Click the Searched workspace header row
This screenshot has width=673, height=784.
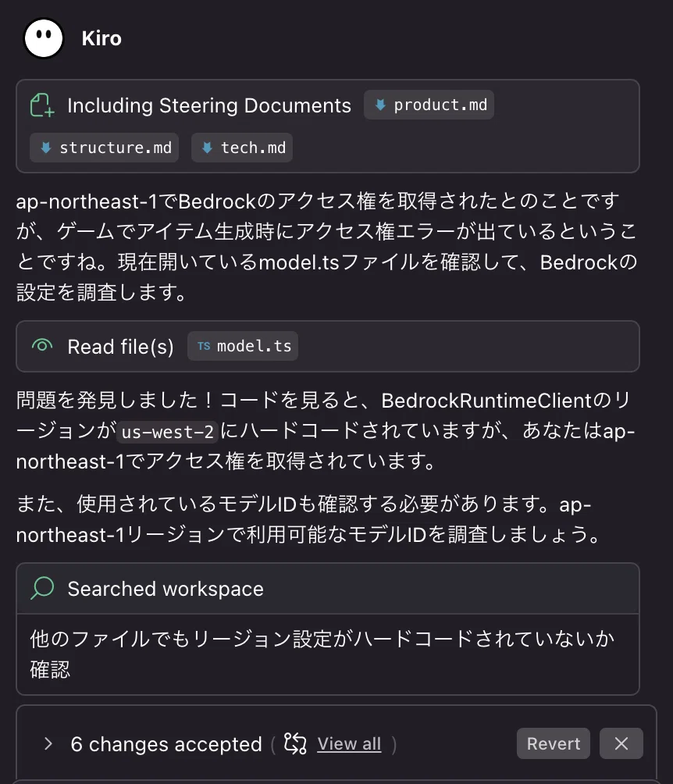pyautogui.click(x=327, y=589)
